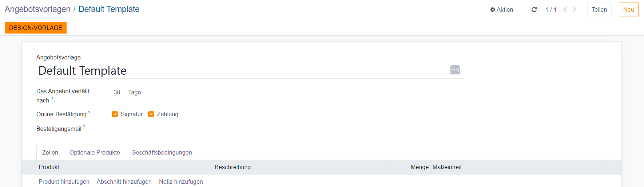
Task: Go to previous record with left chevron
Action: [565, 9]
